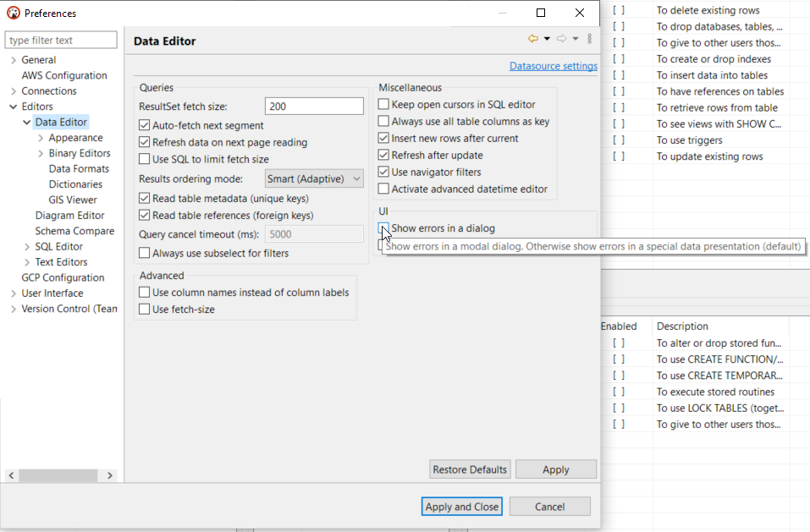Collapse the Data Editor tree node
This screenshot has height=532, width=810.
click(28, 122)
